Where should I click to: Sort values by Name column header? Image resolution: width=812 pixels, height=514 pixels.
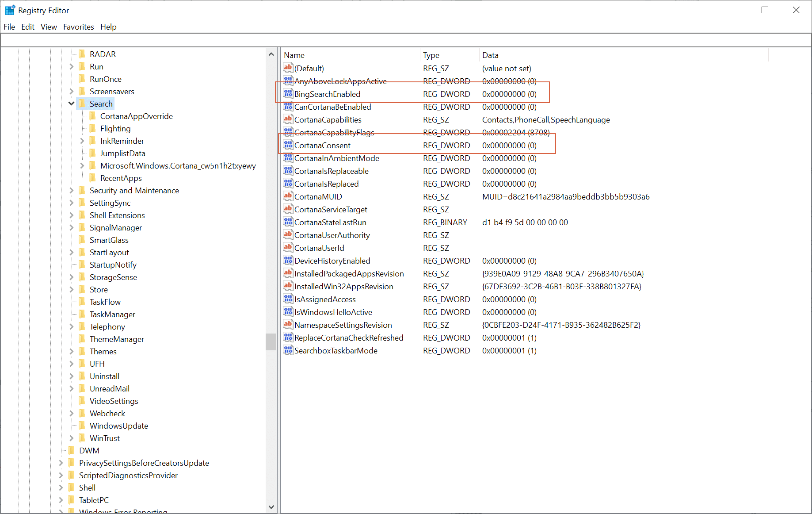click(351, 55)
